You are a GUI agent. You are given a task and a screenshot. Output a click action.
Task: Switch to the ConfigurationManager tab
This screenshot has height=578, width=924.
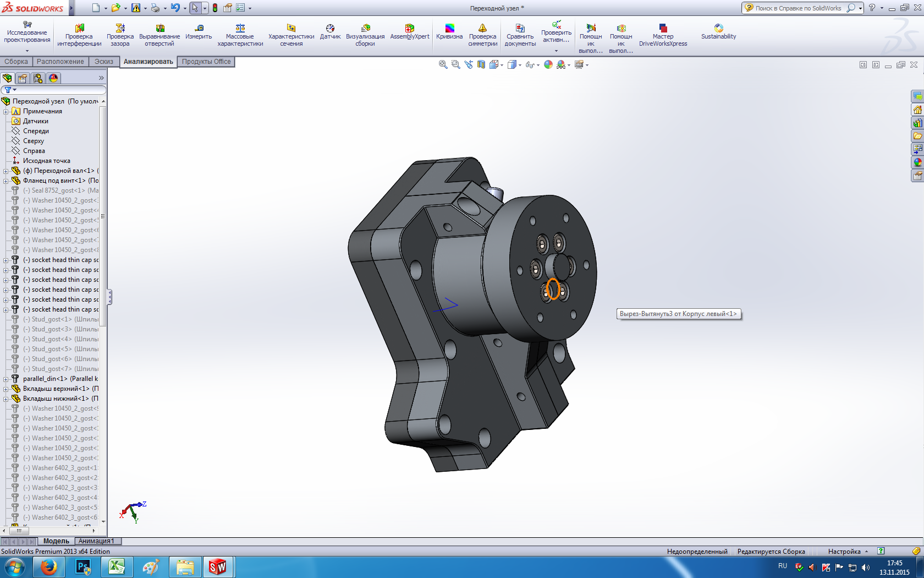pos(38,78)
